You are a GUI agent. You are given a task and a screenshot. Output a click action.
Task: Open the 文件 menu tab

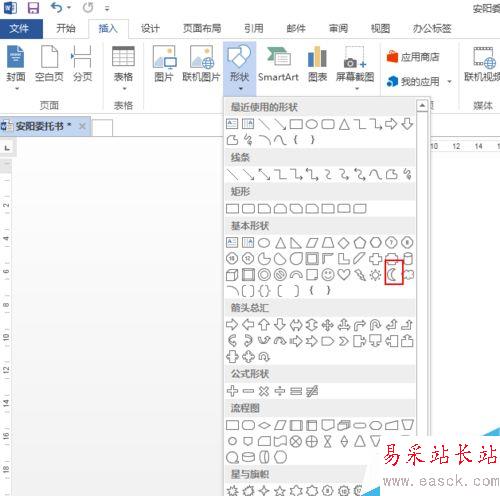[21, 29]
